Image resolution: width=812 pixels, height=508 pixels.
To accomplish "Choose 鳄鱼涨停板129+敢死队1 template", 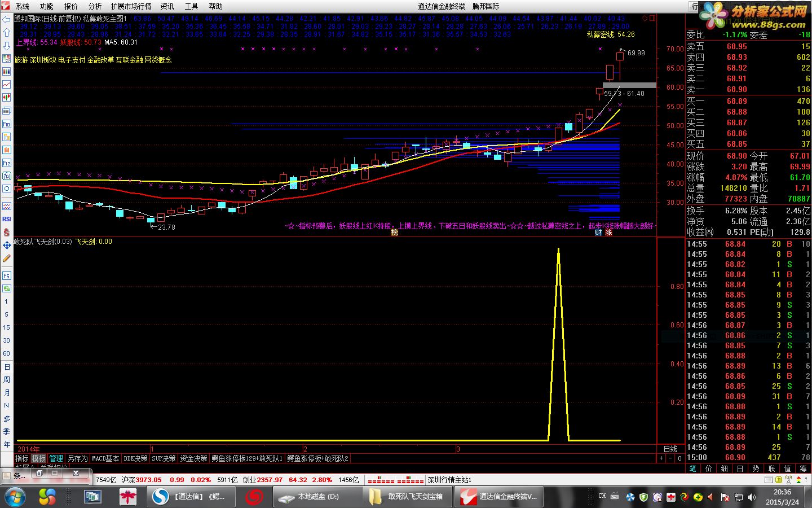I will pyautogui.click(x=247, y=458).
